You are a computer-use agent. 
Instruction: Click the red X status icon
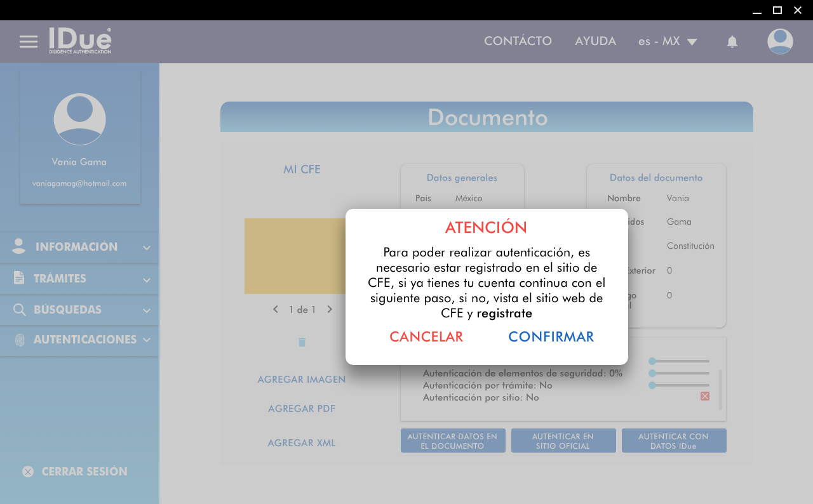pos(705,396)
